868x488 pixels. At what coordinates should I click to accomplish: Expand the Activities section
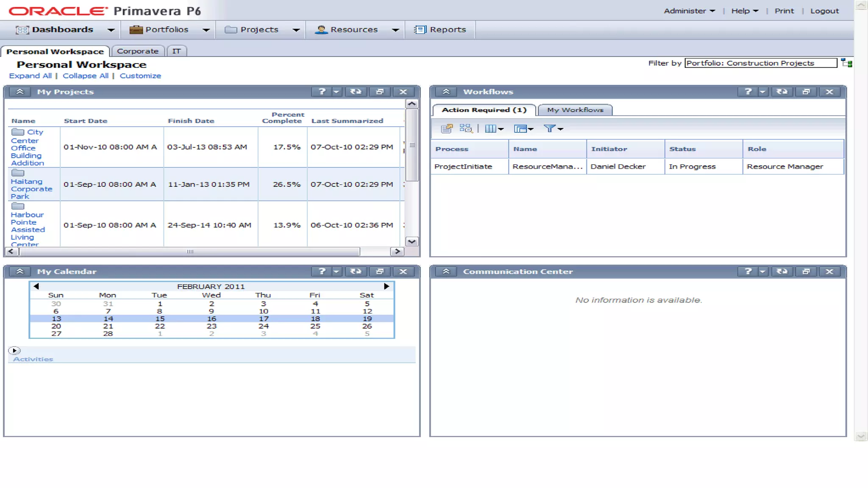tap(14, 350)
